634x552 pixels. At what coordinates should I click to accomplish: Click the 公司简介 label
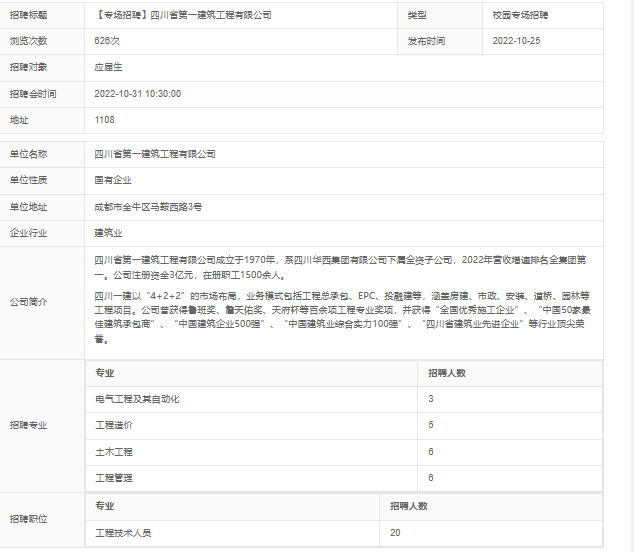[28, 302]
